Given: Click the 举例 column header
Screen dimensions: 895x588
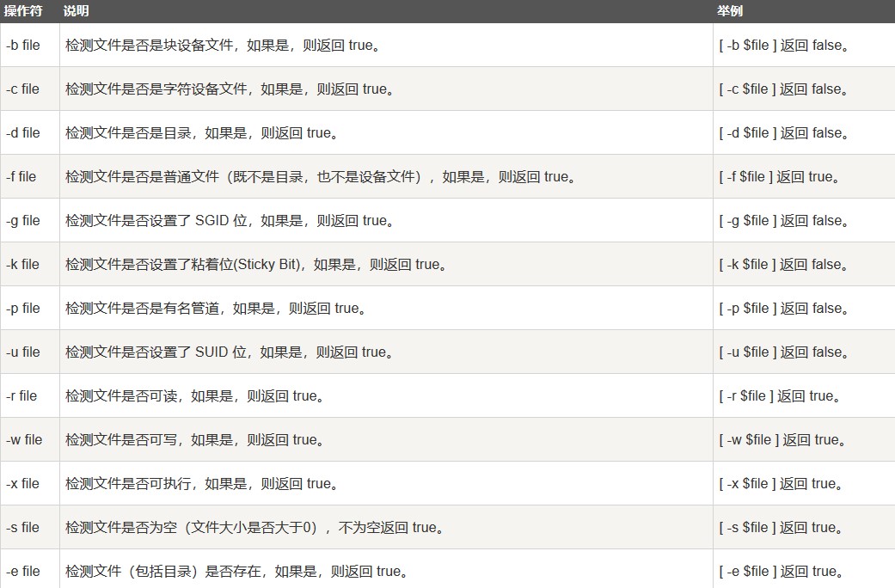Looking at the screenshot, I should [730, 11].
